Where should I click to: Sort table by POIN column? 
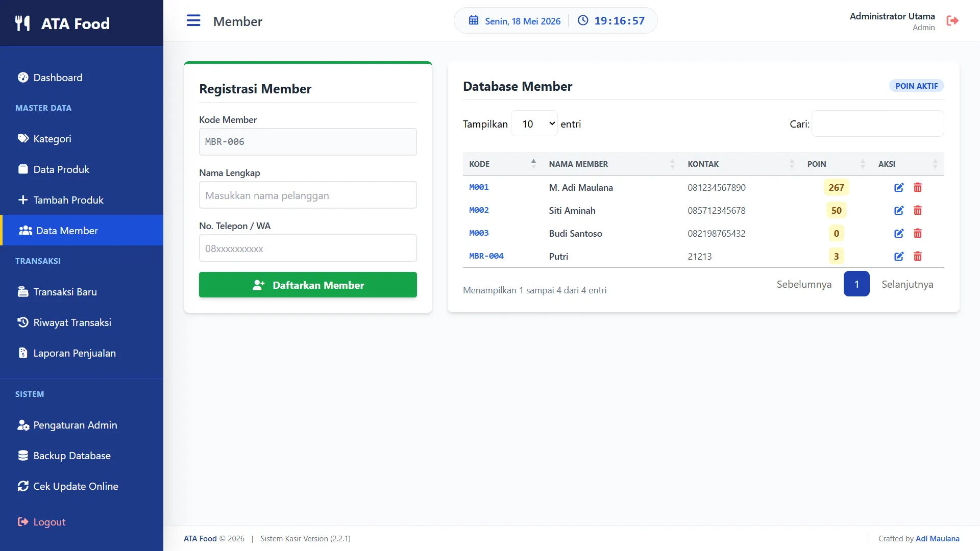[x=836, y=164]
